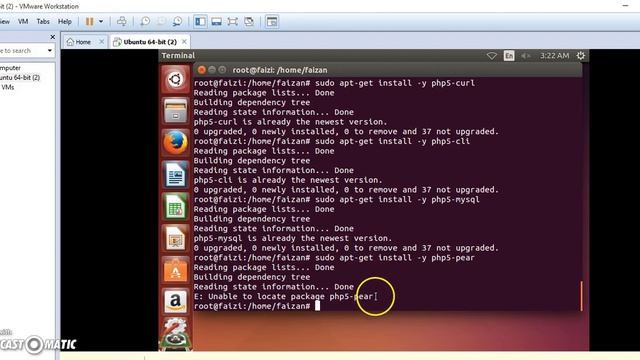Click the 'apt-get install -y php5-cli' command line

tap(332, 141)
